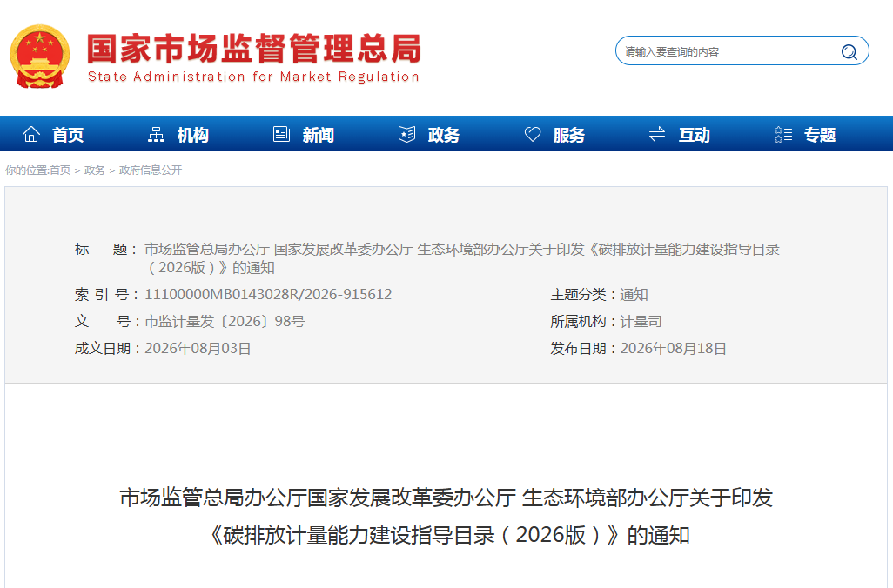Open the 政务 navigation menu item
Screen dimensions: 893x588
(x=444, y=135)
